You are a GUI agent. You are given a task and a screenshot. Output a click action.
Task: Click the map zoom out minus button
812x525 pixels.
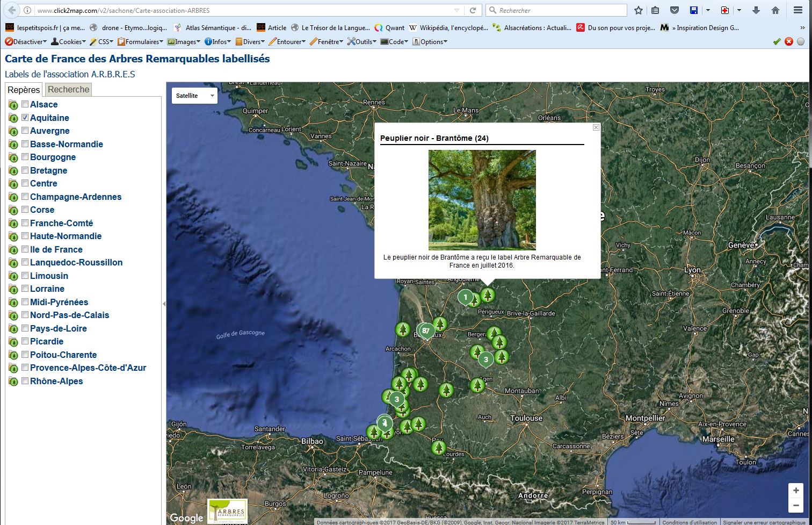pyautogui.click(x=796, y=506)
